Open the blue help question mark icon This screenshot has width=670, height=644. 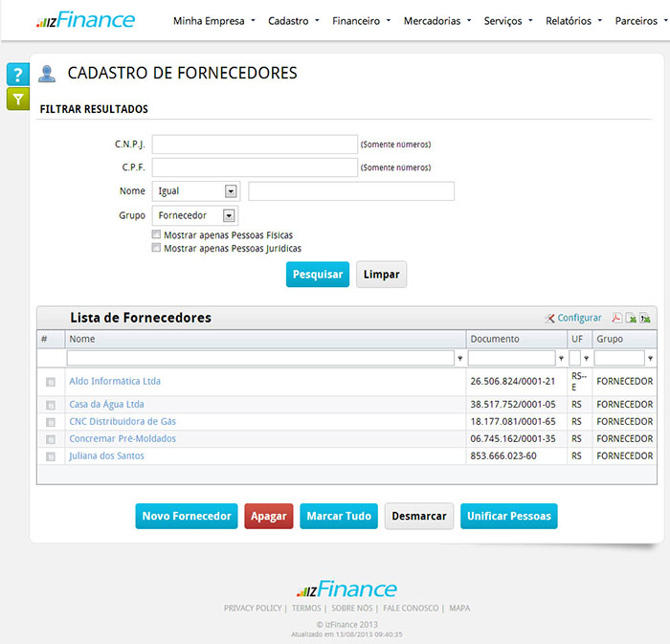[x=18, y=75]
